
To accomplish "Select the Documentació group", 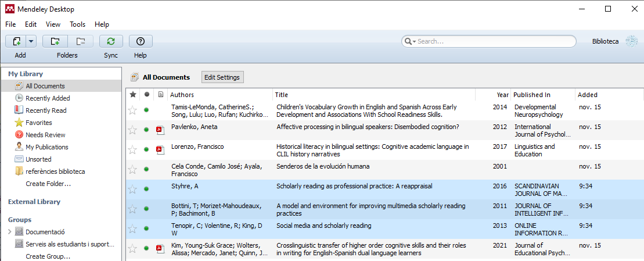I will click(x=45, y=232).
